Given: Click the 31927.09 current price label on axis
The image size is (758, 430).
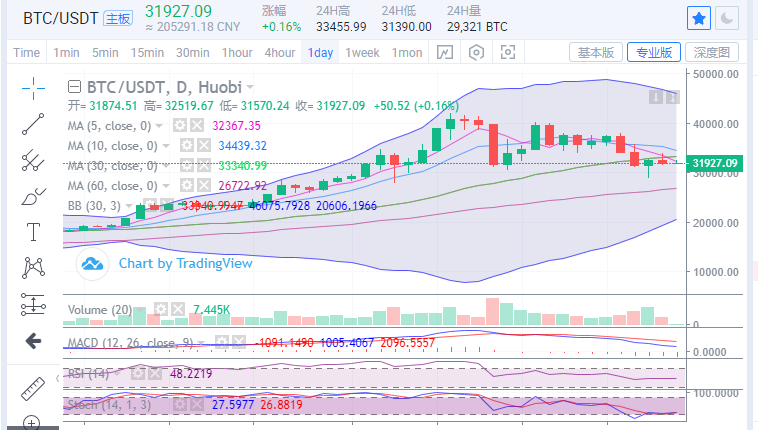Looking at the screenshot, I should 714,163.
